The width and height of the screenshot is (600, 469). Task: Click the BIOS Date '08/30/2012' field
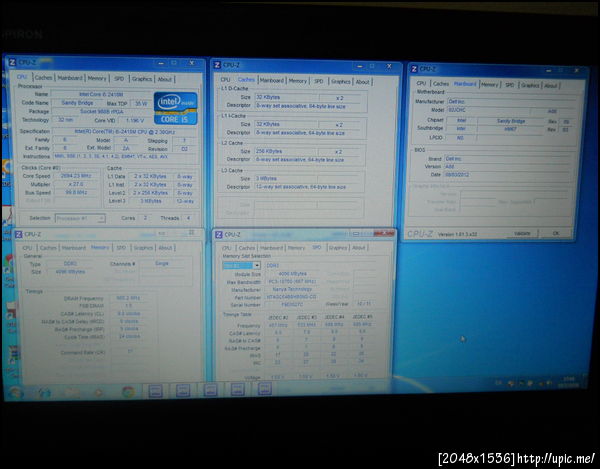[506, 175]
